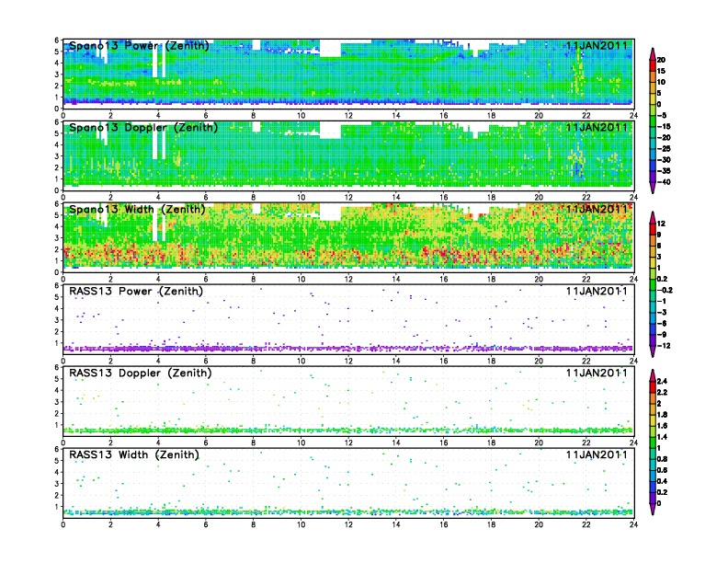Image resolution: width=728 pixels, height=563 pixels.
Task: Pick the purple swatch beside "-12" on middle color bar
Action: (x=653, y=340)
